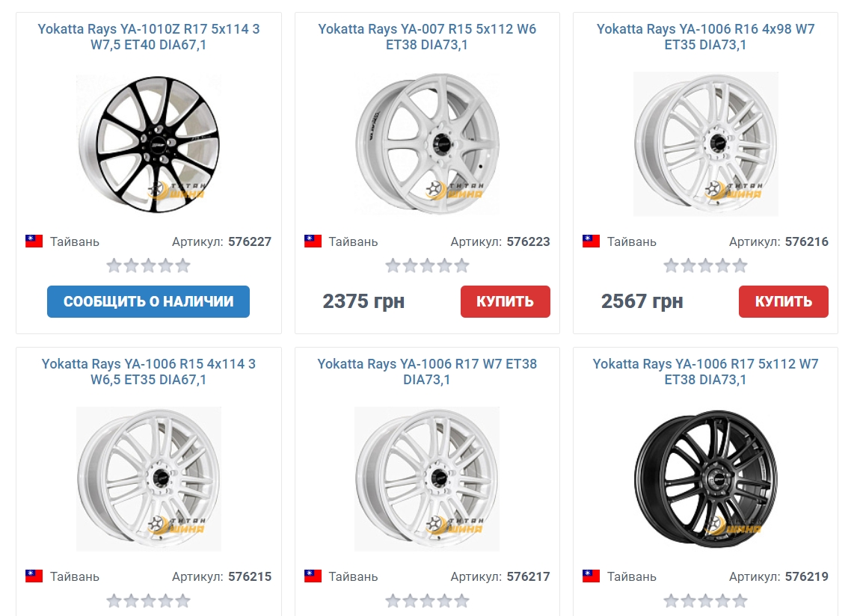Image resolution: width=857 pixels, height=616 pixels.
Task: Rate YA-1010Z R17 wheel five stars
Action: [183, 266]
